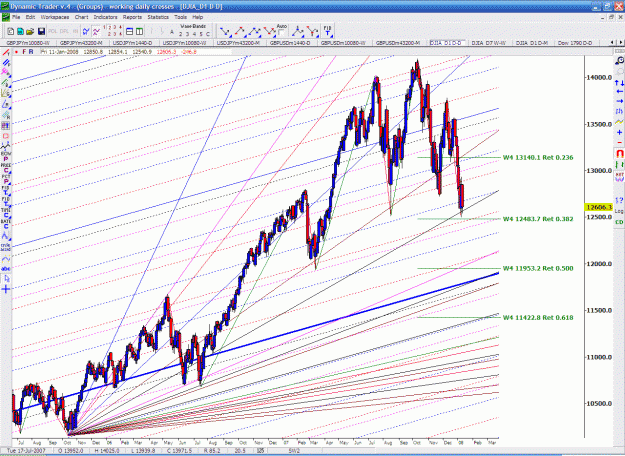
Task: Toggle the Auto checkbox
Action: (x=281, y=33)
